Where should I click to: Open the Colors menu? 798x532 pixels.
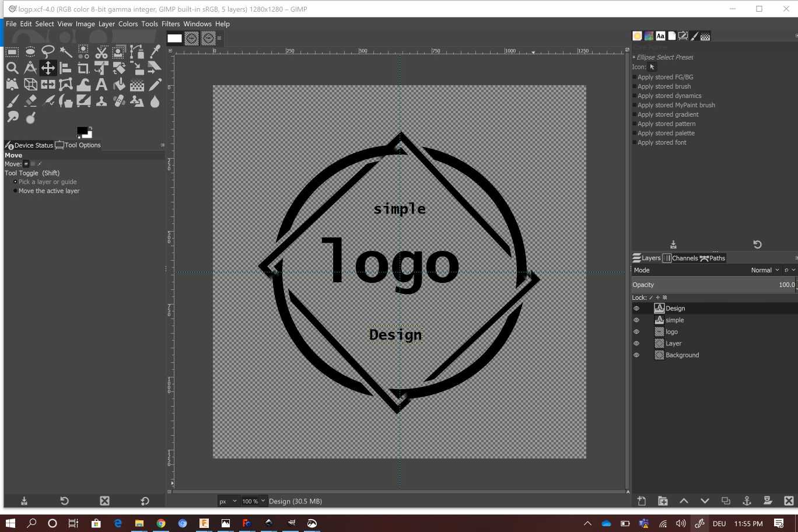(x=128, y=24)
